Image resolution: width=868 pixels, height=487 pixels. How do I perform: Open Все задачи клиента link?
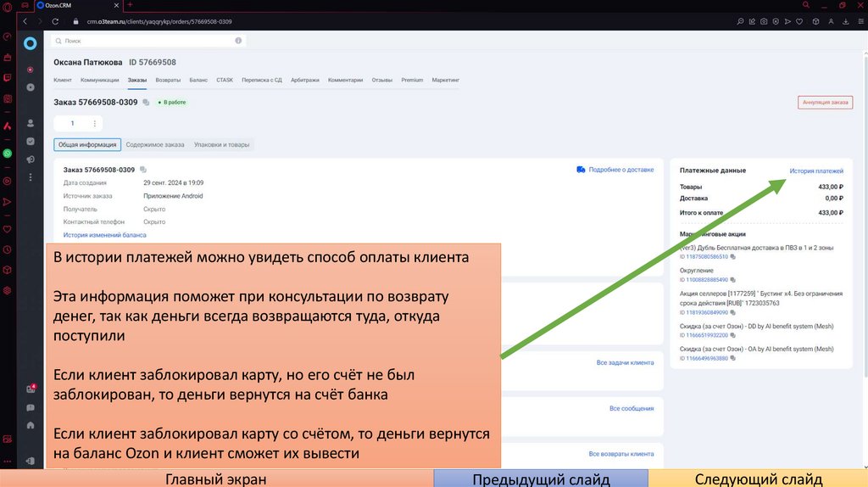click(625, 362)
